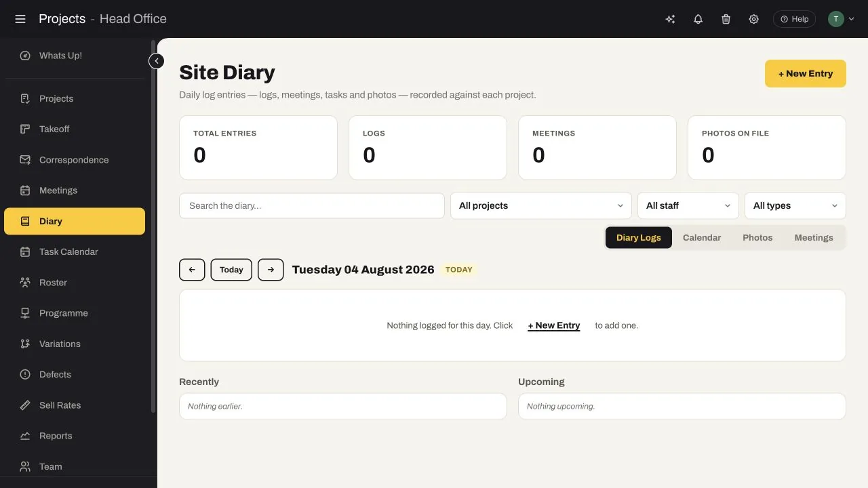Collapse the sidebar with chevron button
This screenshot has width=868, height=488.
pyautogui.click(x=157, y=61)
